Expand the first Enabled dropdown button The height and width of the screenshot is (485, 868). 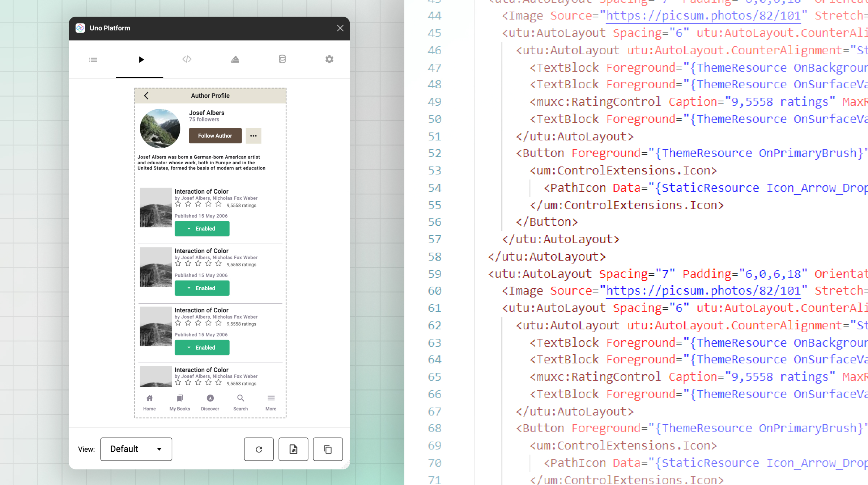[202, 229]
